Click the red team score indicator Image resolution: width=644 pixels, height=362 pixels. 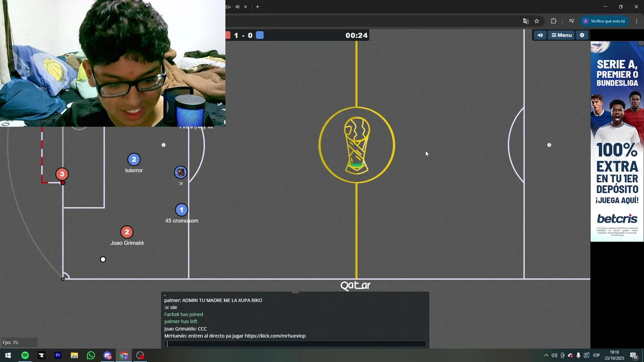[228, 35]
